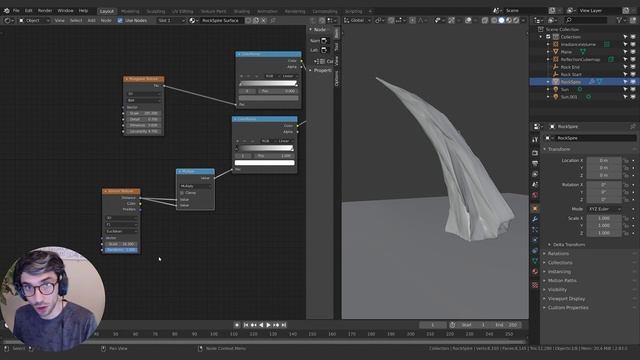This screenshot has height=360, width=640.
Task: Select Rock Start in the outliner
Action: pyautogui.click(x=571, y=74)
